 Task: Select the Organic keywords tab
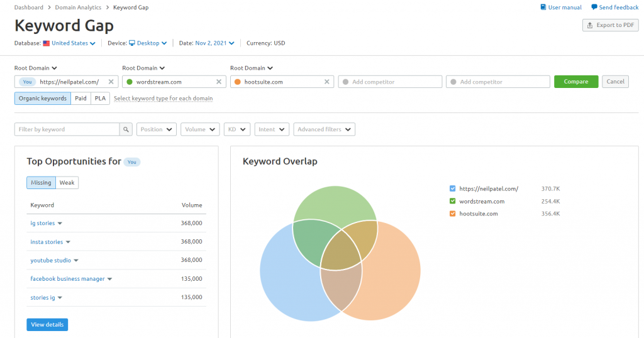tap(43, 99)
